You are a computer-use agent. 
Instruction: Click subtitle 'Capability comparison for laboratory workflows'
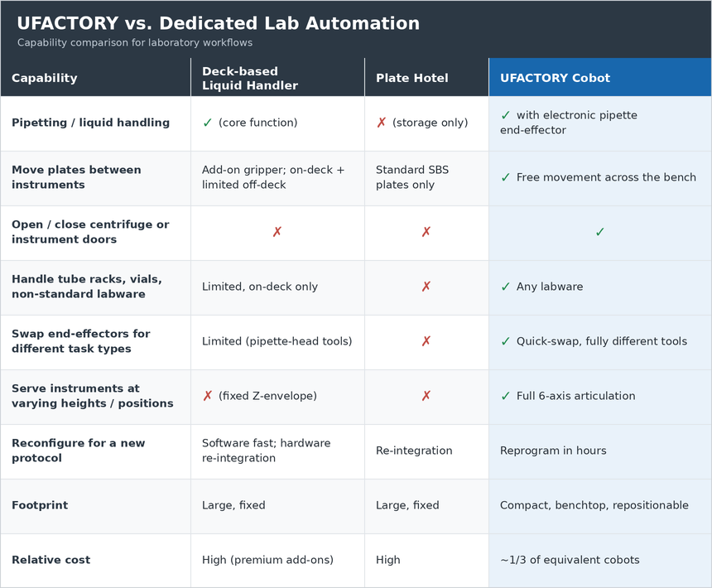[135, 43]
